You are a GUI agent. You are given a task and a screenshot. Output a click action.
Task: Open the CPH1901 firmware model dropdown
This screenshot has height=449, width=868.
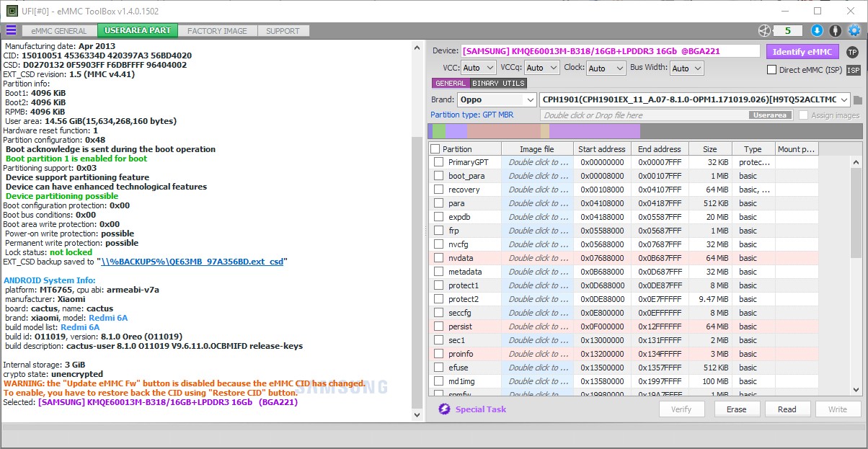click(695, 99)
